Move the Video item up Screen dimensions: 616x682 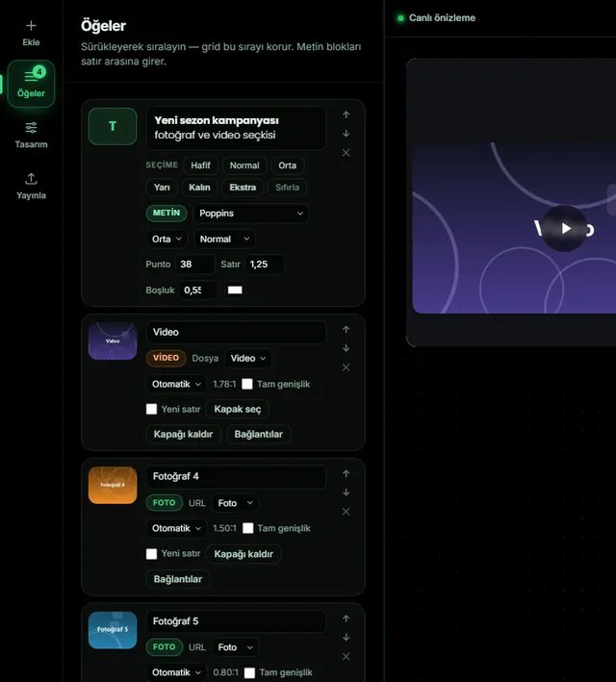click(x=346, y=329)
